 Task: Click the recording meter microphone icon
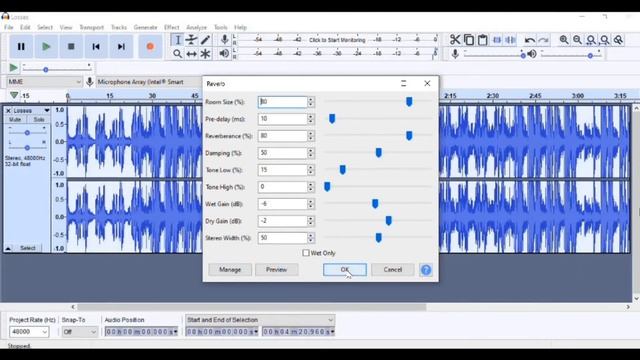coord(224,40)
